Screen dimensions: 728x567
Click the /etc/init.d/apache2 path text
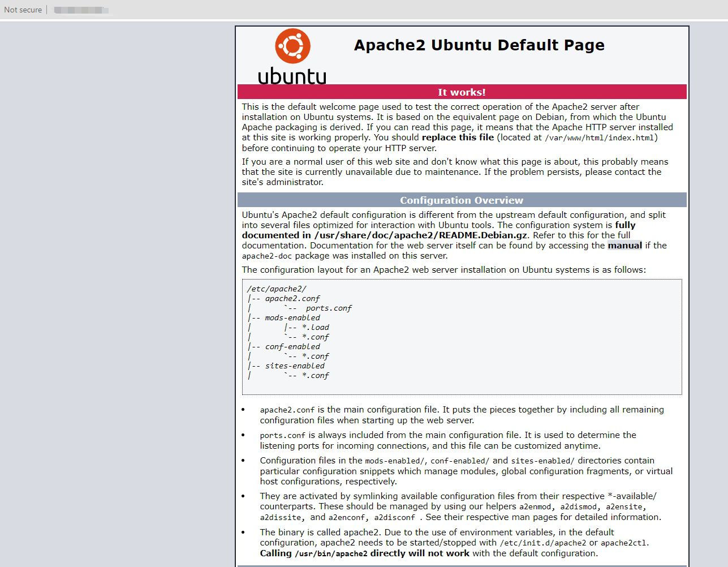[x=543, y=543]
